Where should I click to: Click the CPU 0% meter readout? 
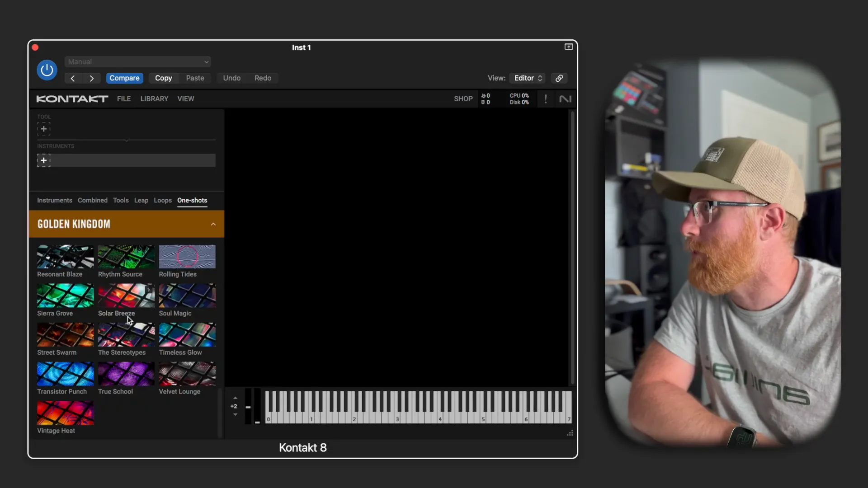519,96
